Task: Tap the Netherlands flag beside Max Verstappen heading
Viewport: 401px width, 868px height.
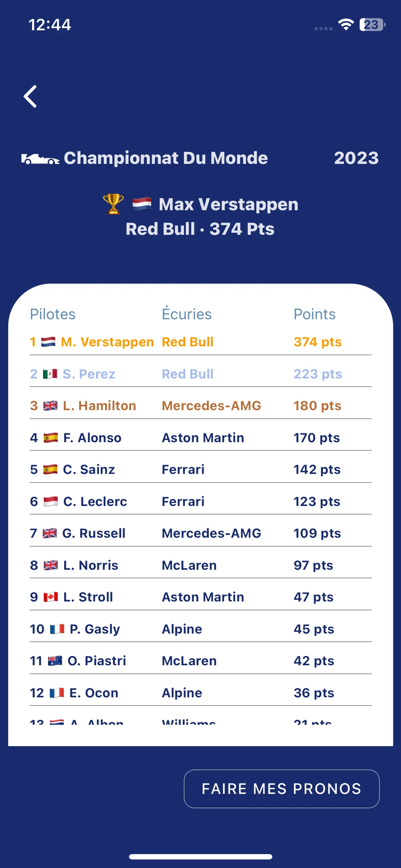Action: (142, 204)
